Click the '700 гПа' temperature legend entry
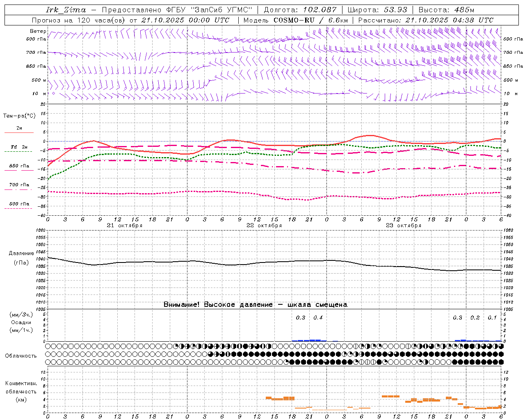Screen dimensions: 525x420 pyautogui.click(x=19, y=185)
